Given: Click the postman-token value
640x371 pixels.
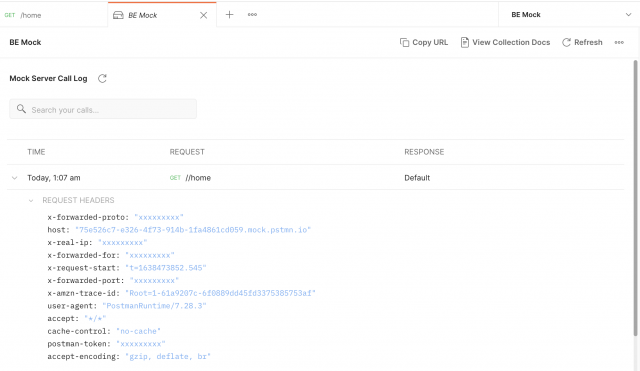Looking at the screenshot, I should tap(141, 344).
